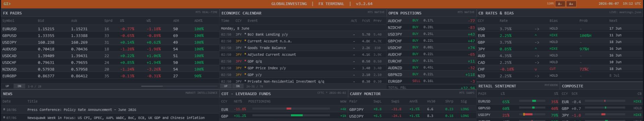Image resolution: width=644 pixels, height=121 pixels.
Task: Click impact marker for Current Account n.s.a.
Action: (x=245, y=41)
